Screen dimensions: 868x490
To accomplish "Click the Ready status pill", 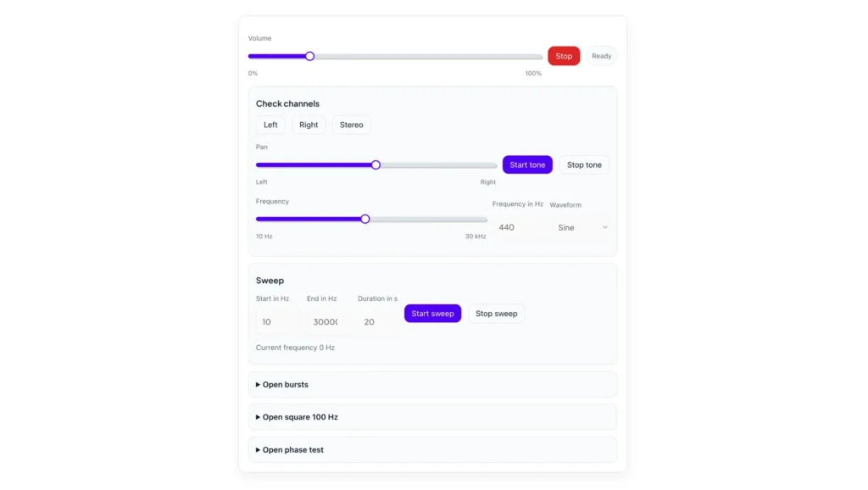I will (601, 56).
